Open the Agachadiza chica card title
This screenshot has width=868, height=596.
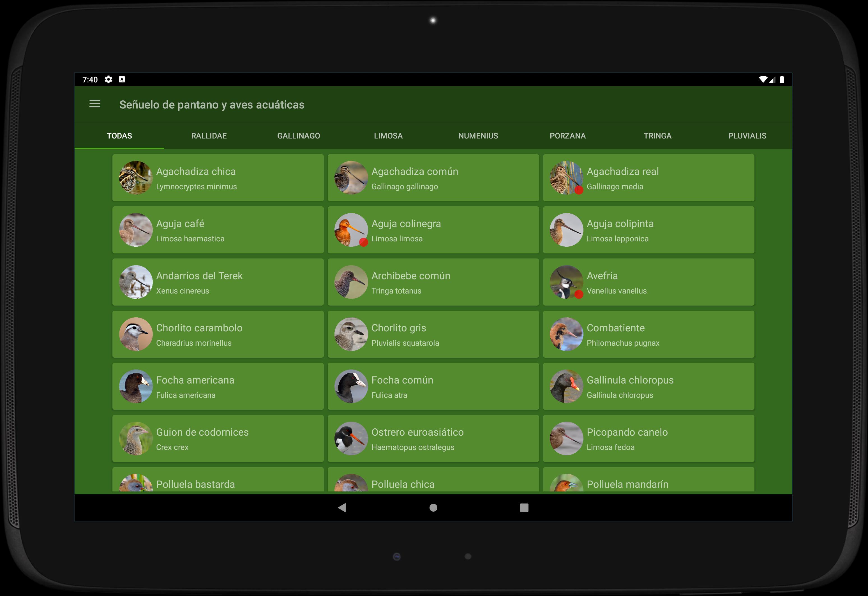tap(196, 172)
